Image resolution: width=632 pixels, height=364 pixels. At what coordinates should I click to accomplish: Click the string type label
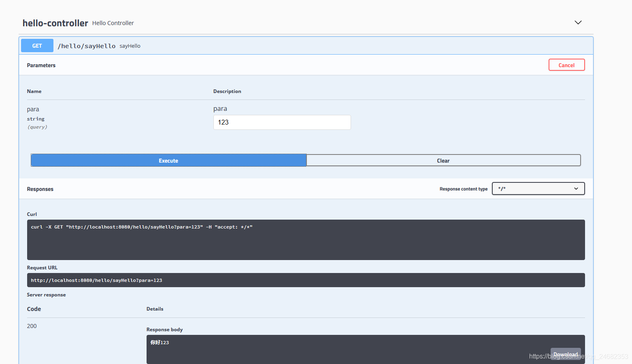coord(36,119)
